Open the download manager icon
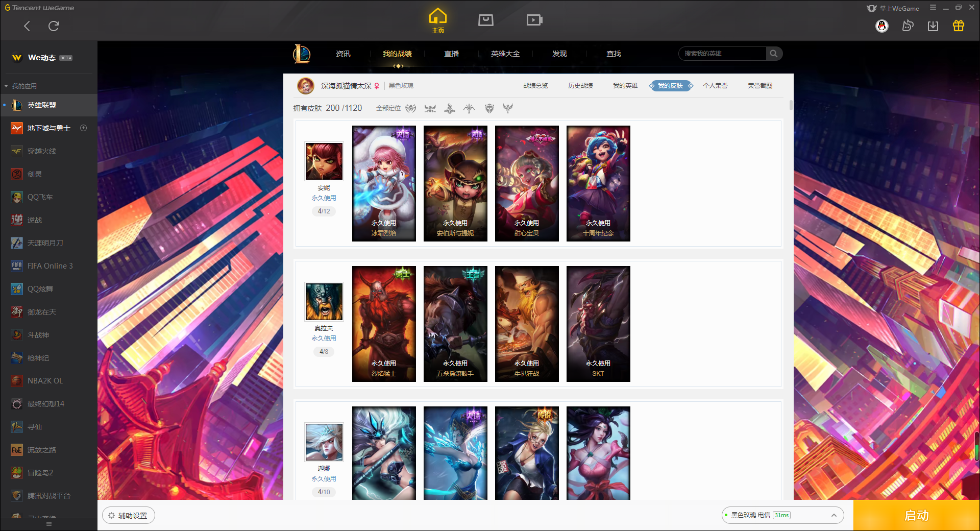The height and width of the screenshot is (531, 980). click(933, 26)
